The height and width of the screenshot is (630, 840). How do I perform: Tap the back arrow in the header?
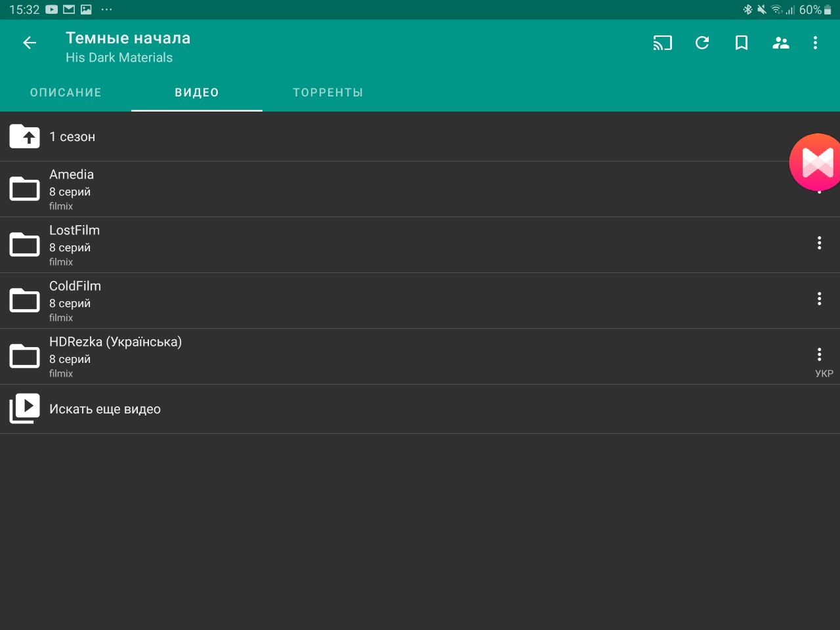click(x=30, y=43)
